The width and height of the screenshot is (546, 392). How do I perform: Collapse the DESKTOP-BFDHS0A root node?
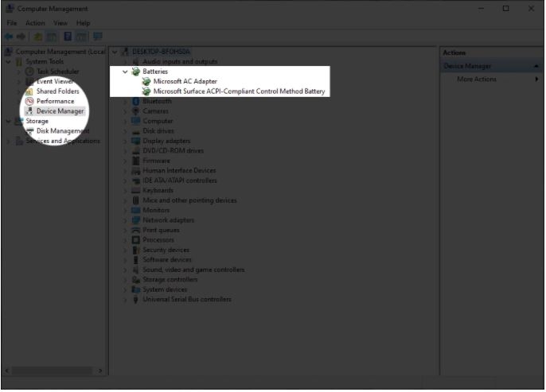[115, 52]
